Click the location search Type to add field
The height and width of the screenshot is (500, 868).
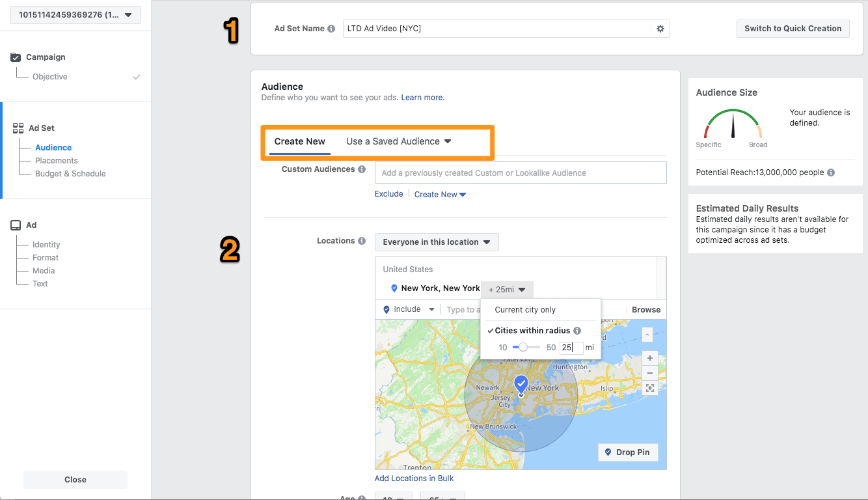tap(463, 310)
